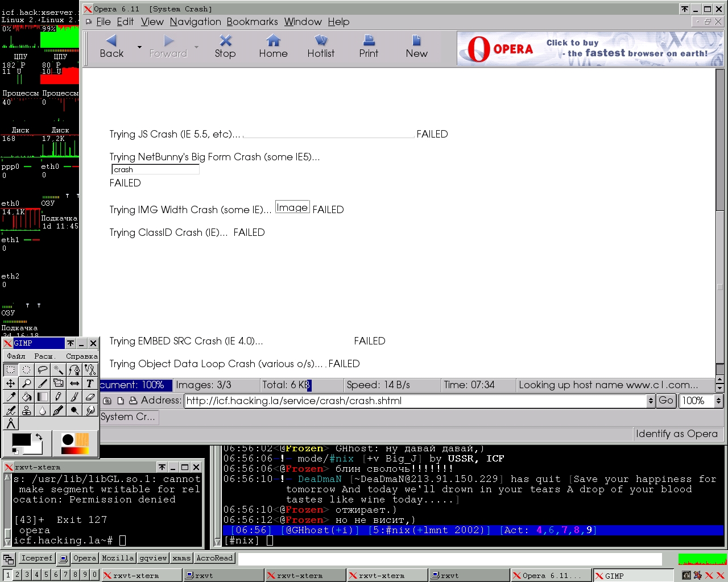728x582 pixels.
Task: Select the Pencil tool in GIMP
Action: point(58,397)
